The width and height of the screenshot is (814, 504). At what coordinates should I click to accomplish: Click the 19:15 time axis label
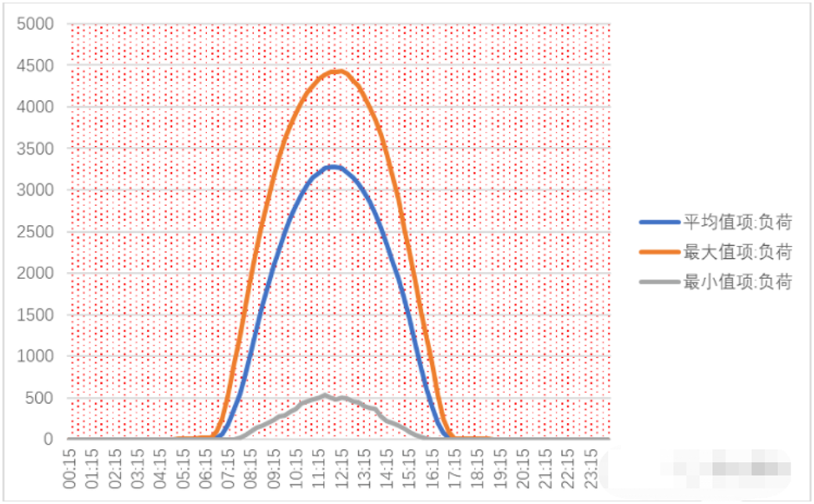[500, 469]
